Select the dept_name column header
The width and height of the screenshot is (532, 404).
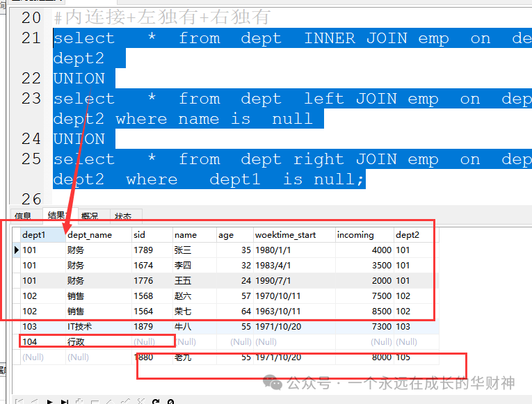click(x=98, y=235)
